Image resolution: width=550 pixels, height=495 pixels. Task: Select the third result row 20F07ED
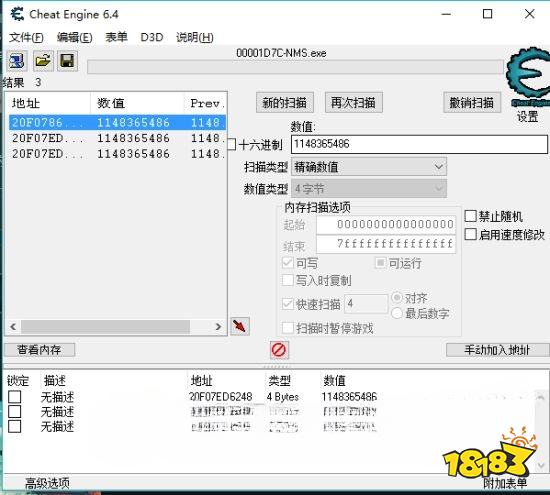coord(118,154)
